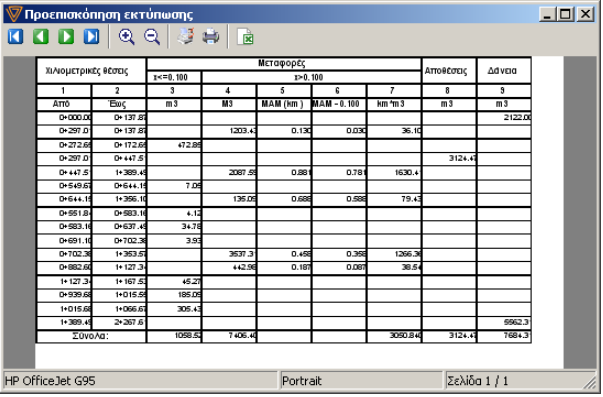
Task: Click the Portrait orientation status entry
Action: [361, 381]
